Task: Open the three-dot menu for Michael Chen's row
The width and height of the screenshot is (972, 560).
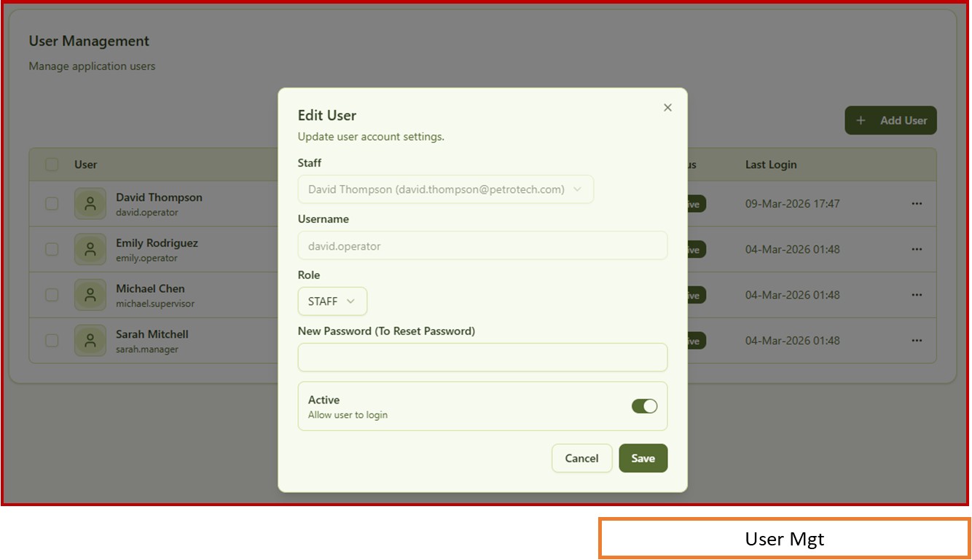Action: pyautogui.click(x=917, y=295)
